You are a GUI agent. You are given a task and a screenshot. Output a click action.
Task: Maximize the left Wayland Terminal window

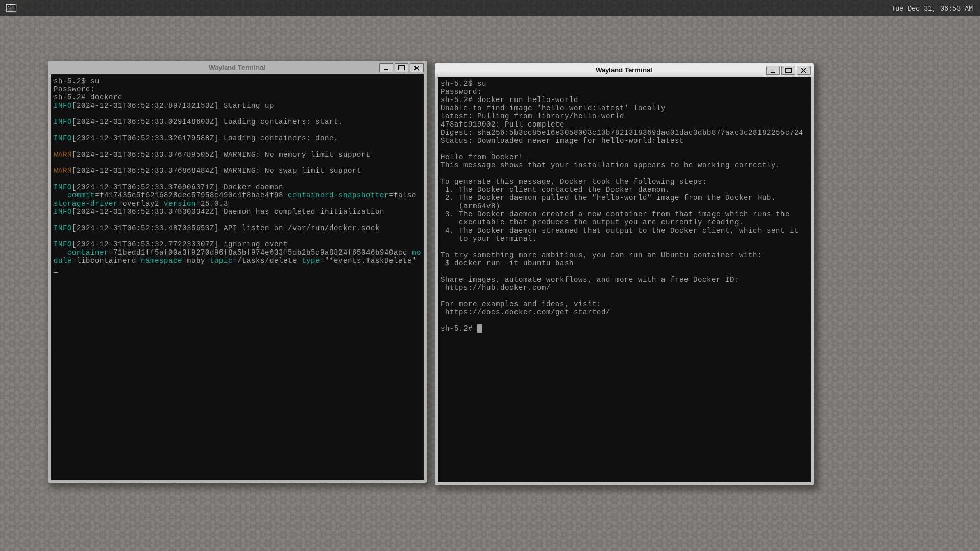tap(401, 68)
